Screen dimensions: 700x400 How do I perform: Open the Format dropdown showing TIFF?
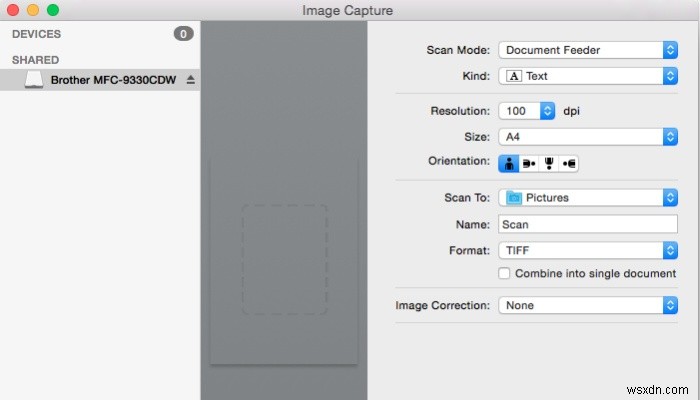588,250
